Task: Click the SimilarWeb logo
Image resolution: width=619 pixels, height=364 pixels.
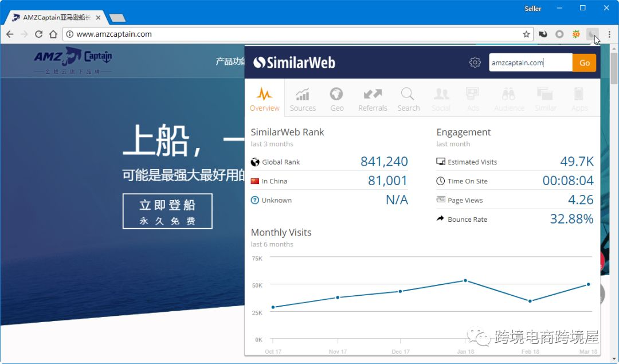Action: (x=294, y=62)
